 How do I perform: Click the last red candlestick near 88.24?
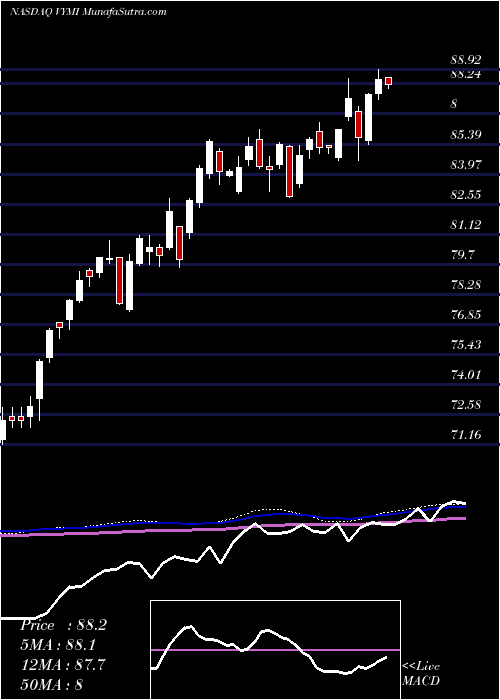(388, 81)
